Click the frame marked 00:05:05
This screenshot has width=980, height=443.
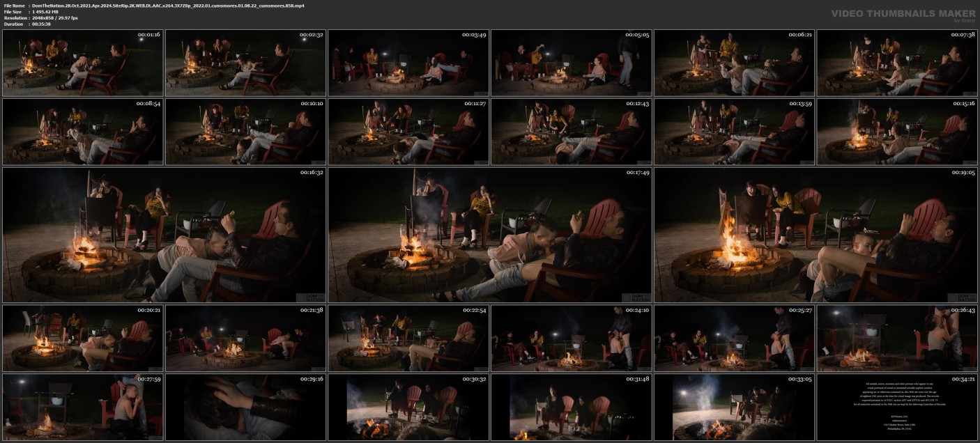(571, 63)
